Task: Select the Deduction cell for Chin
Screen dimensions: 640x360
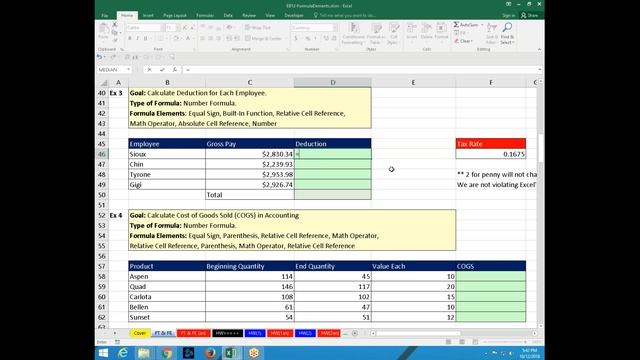Action: pyautogui.click(x=333, y=164)
